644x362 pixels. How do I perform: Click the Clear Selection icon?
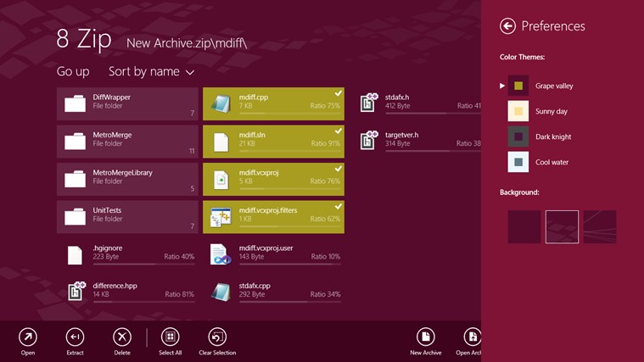pos(217,337)
